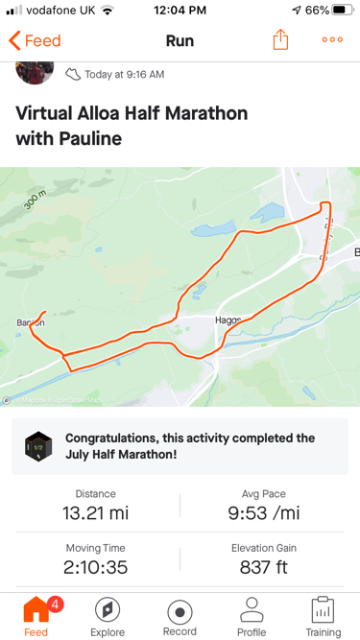Screen dimensions: 360x640
Task: Tap the Virtual Alloa Half Marathon title
Action: point(131,125)
